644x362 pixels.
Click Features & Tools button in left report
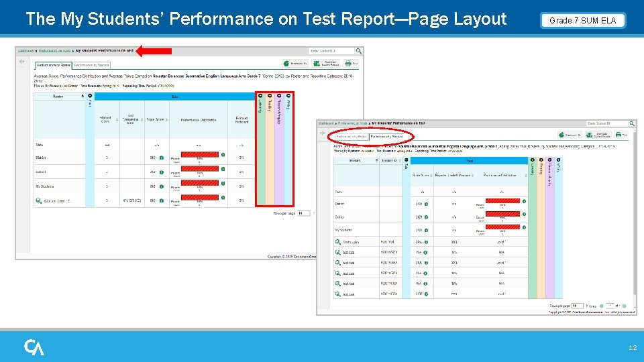pyautogui.click(x=295, y=64)
